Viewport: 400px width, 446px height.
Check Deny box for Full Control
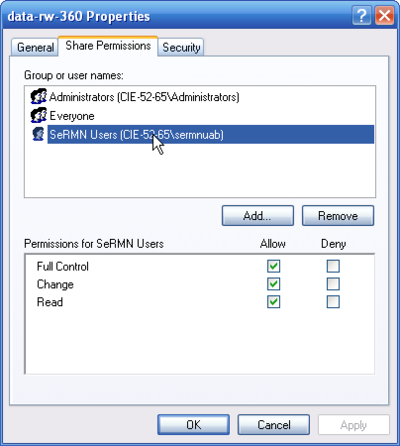click(x=333, y=266)
